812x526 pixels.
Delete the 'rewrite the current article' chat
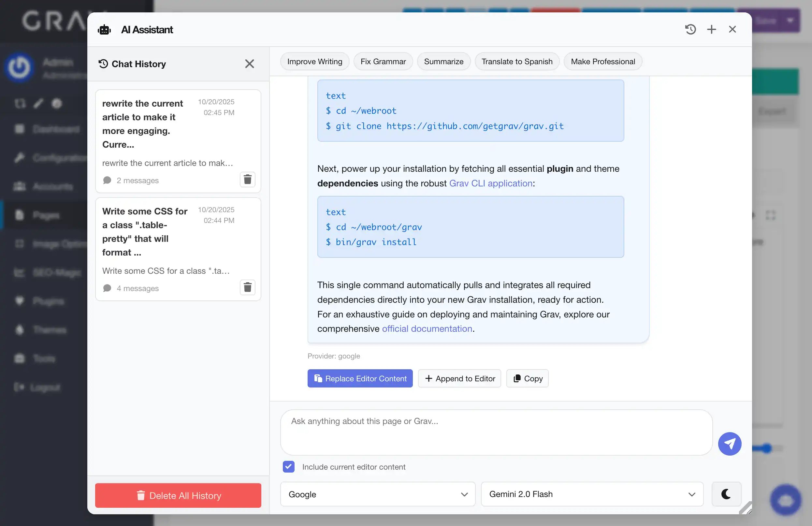(x=247, y=179)
